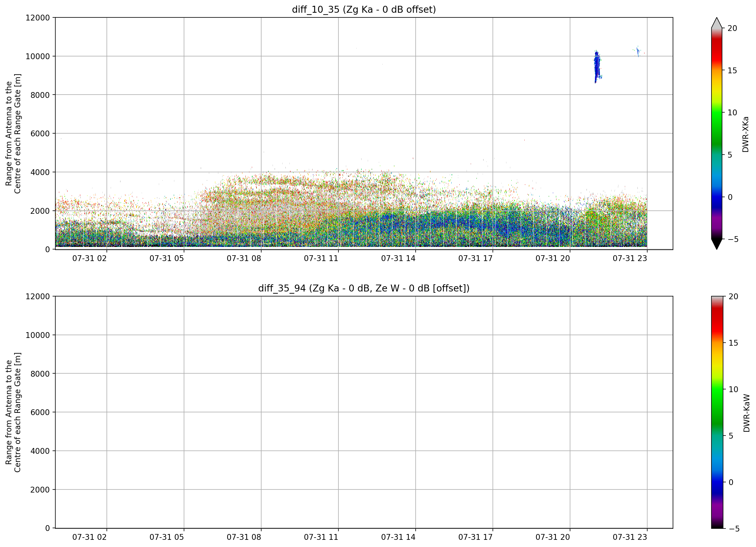Click the '12000' y-tick on the diff_35_94 plot
The height and width of the screenshot is (547, 756).
[x=38, y=296]
